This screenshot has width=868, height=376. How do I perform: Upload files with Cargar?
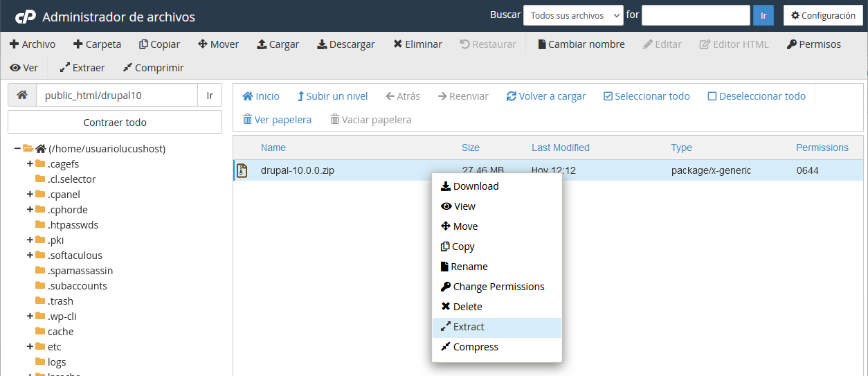(x=278, y=44)
